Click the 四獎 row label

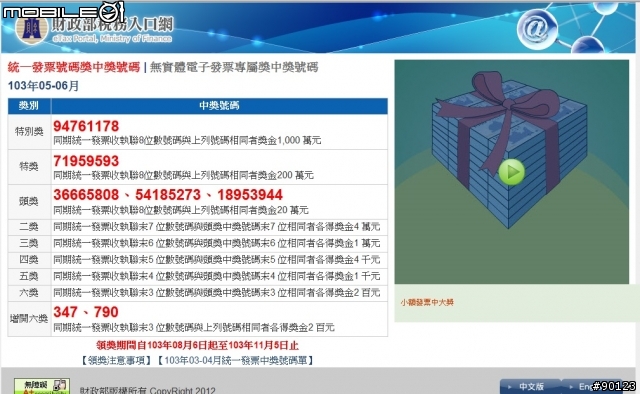click(x=29, y=260)
